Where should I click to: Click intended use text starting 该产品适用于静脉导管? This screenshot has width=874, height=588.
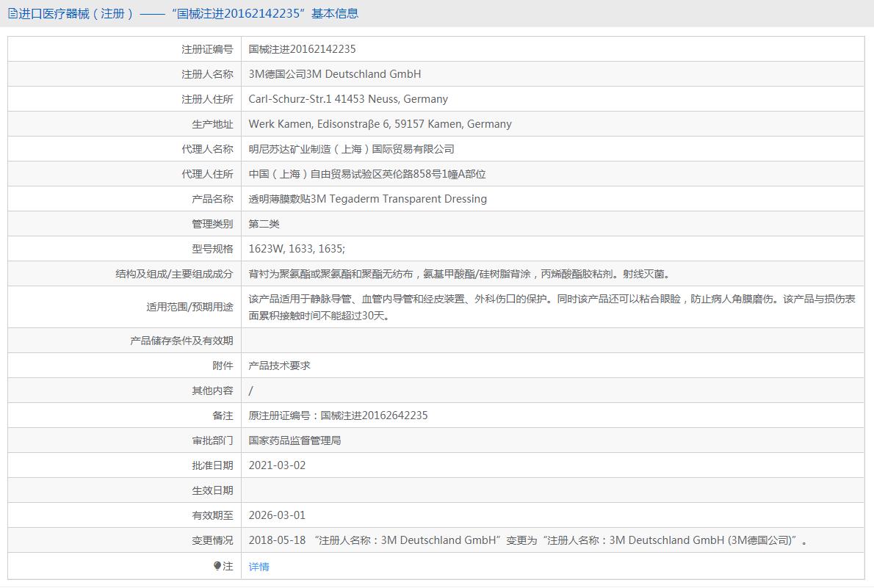(552, 307)
